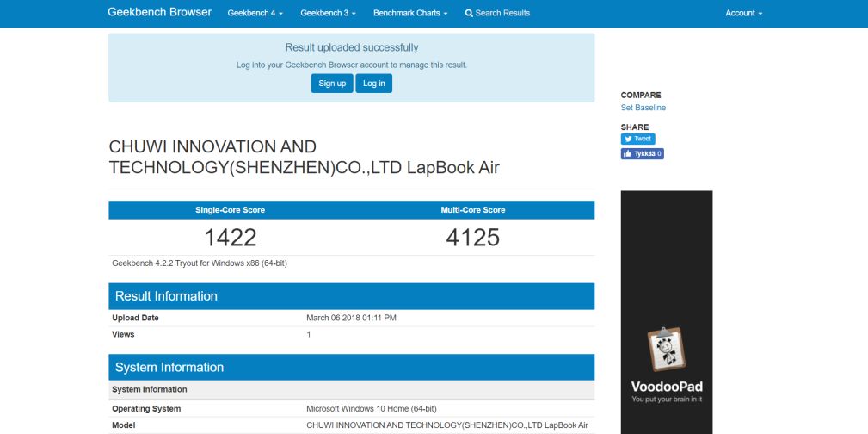The height and width of the screenshot is (434, 868).
Task: Click the Set Baseline link
Action: click(x=643, y=108)
